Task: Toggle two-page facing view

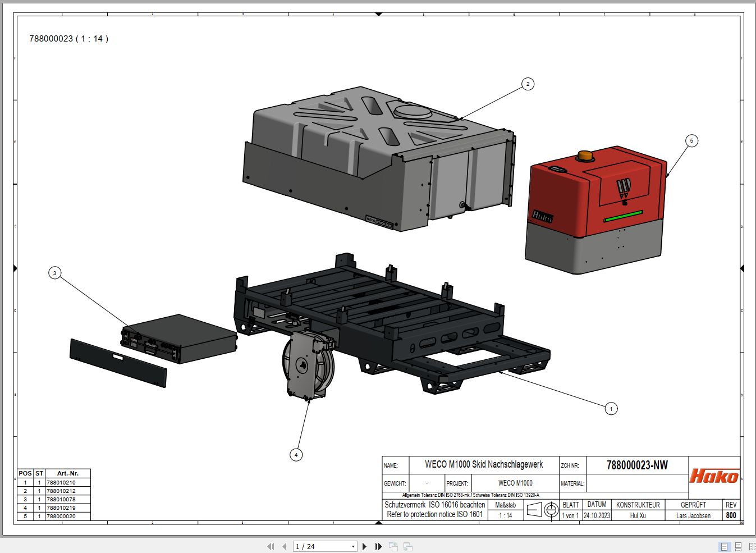Action: 752,546
